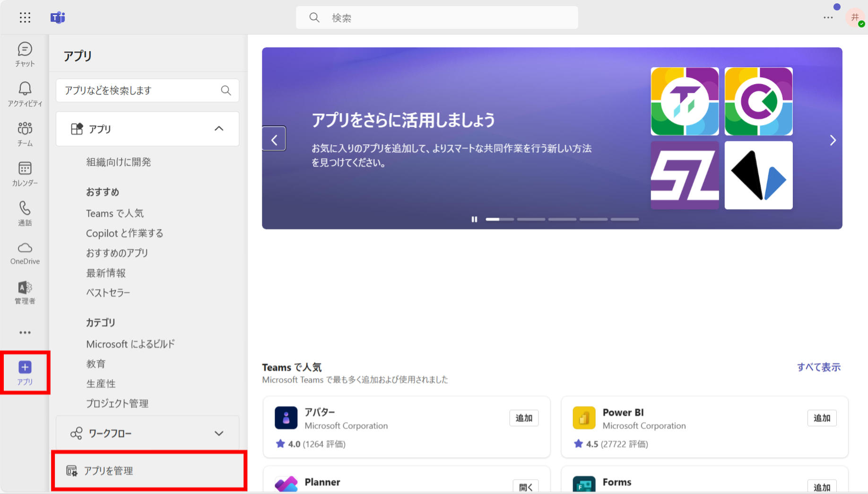The image size is (868, 494).
Task: Show more apps via sidebar ellipsis
Action: click(x=25, y=333)
